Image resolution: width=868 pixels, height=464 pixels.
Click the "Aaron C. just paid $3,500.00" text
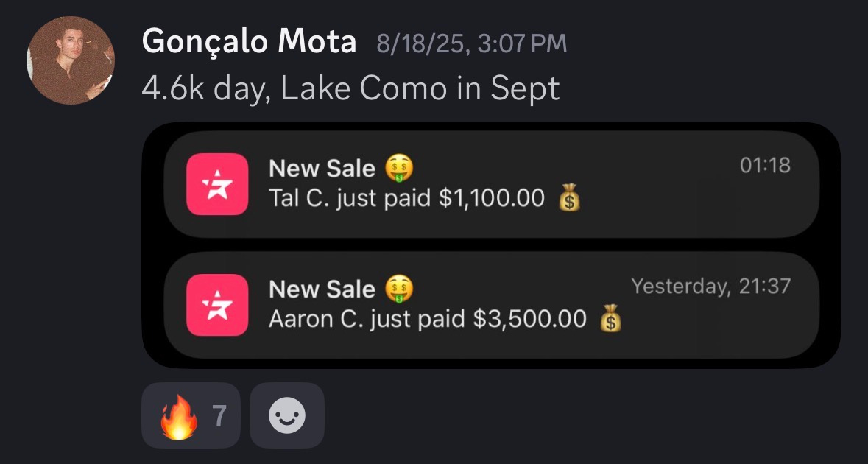pyautogui.click(x=428, y=320)
